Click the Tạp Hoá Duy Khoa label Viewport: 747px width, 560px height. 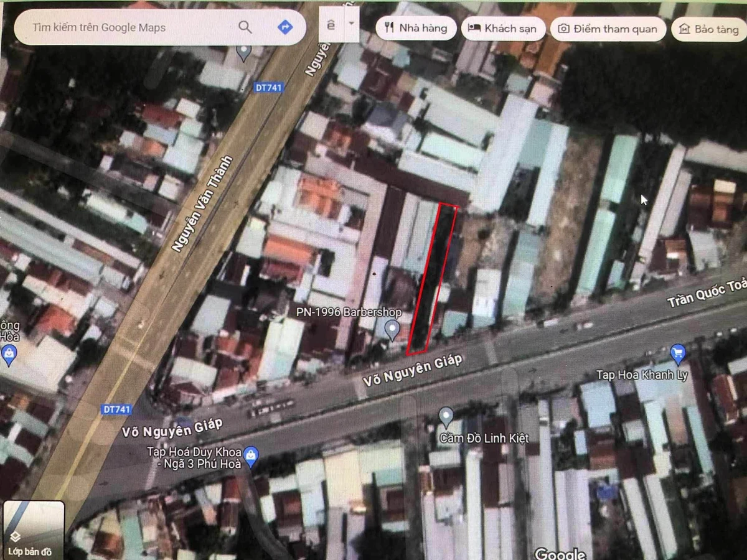click(195, 457)
